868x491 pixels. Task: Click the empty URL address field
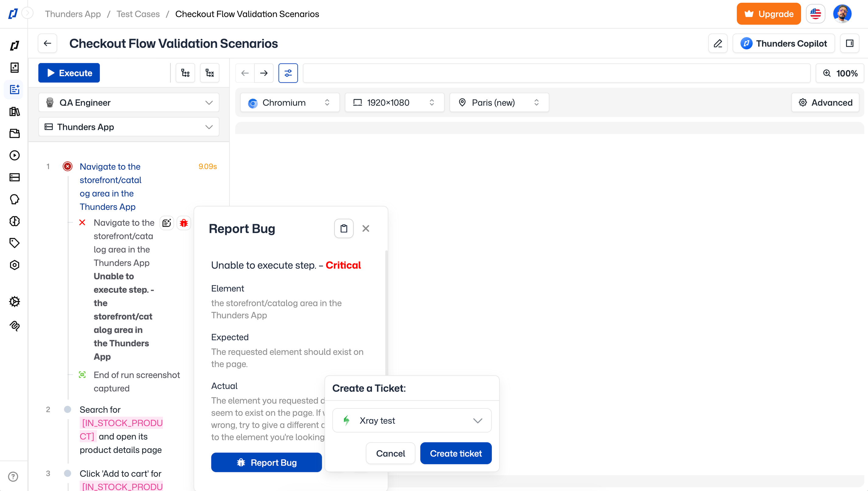[556, 73]
